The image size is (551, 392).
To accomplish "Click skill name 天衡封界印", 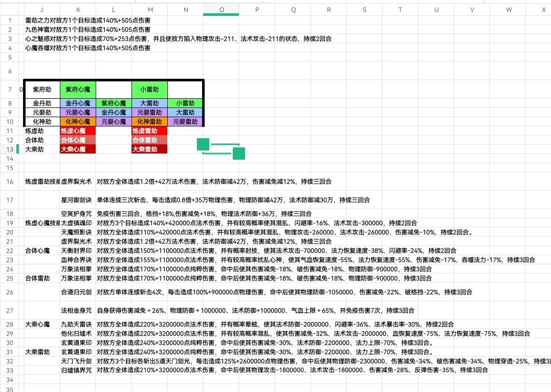I will [76, 251].
